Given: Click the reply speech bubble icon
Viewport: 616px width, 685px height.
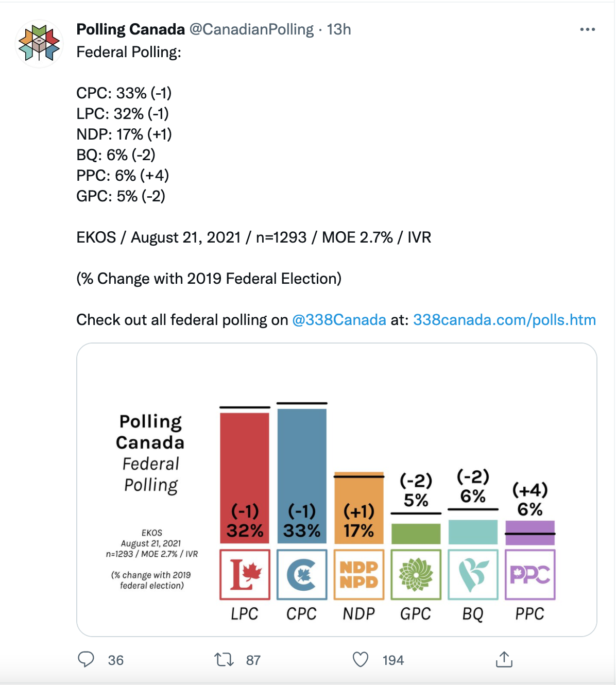Looking at the screenshot, I should (x=86, y=660).
